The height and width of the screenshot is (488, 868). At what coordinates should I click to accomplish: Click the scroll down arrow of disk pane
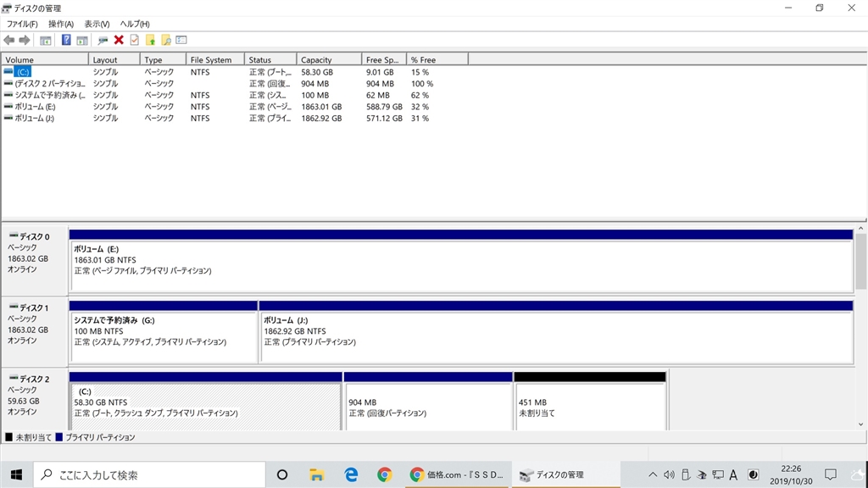pos(861,424)
